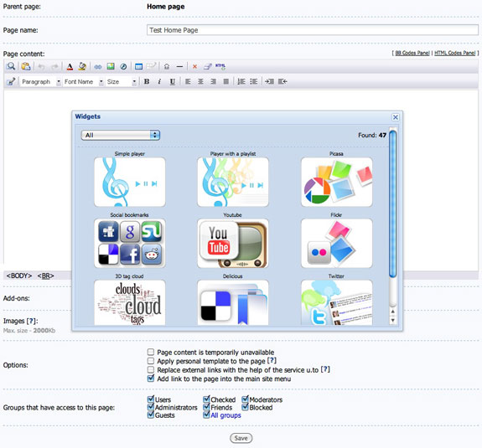Insert a special character with omega icon
482x448 pixels.
click(x=167, y=66)
